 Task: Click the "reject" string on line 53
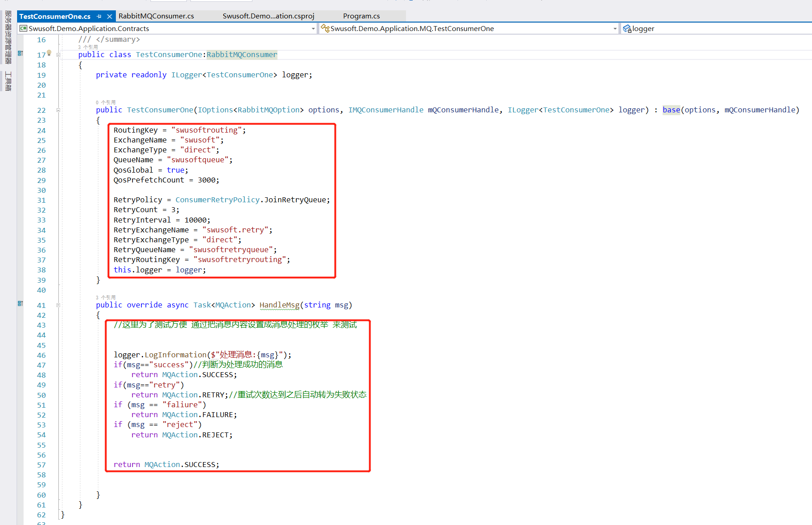click(180, 424)
